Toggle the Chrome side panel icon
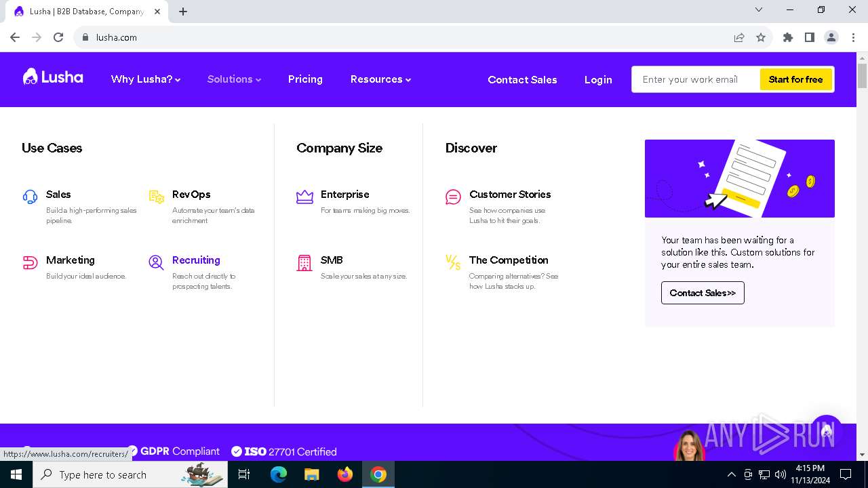This screenshot has height=488, width=868. [810, 37]
